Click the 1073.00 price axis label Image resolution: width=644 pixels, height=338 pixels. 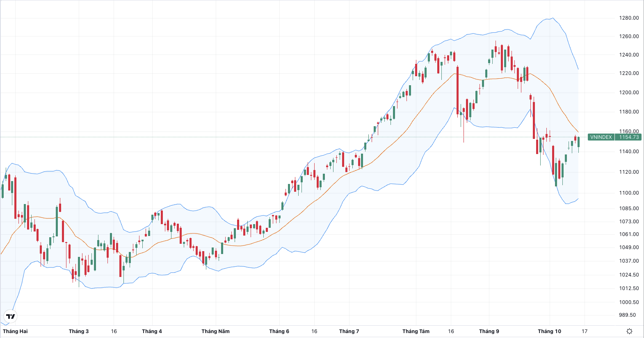coord(629,222)
